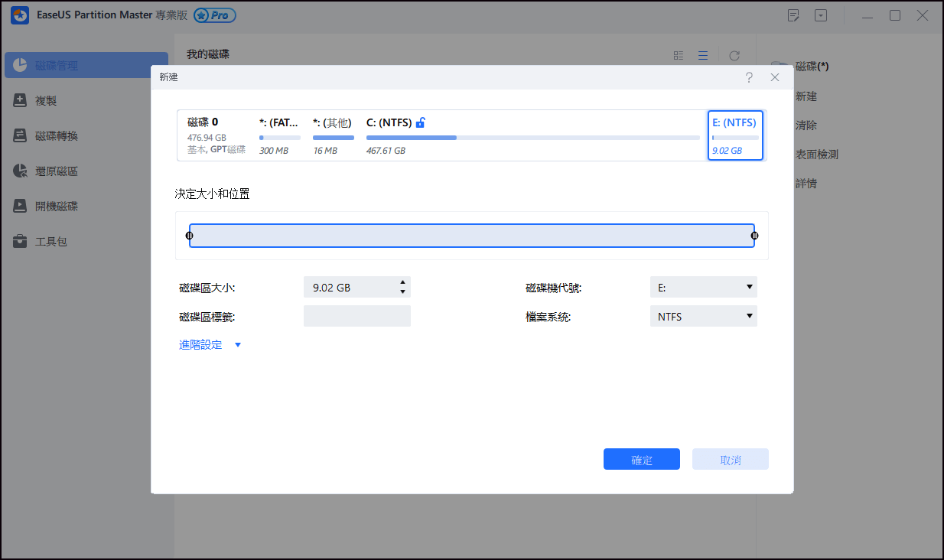Click the download icon in the title bar
Screen dimensions: 944x560
pyautogui.click(x=821, y=15)
